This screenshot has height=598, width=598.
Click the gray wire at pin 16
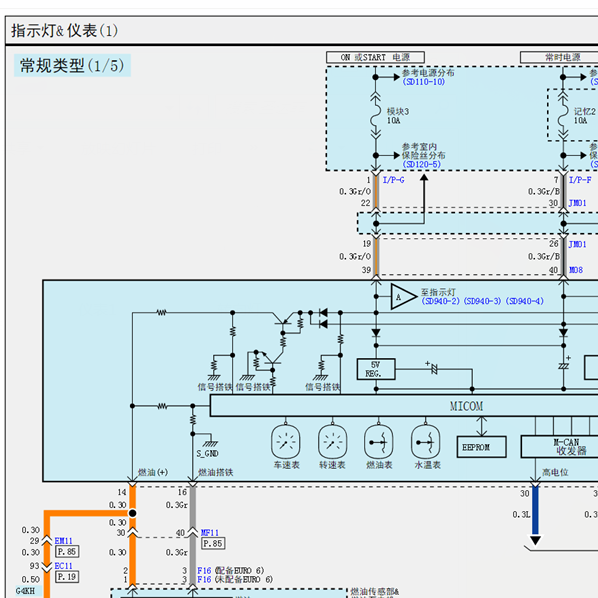coord(193,507)
